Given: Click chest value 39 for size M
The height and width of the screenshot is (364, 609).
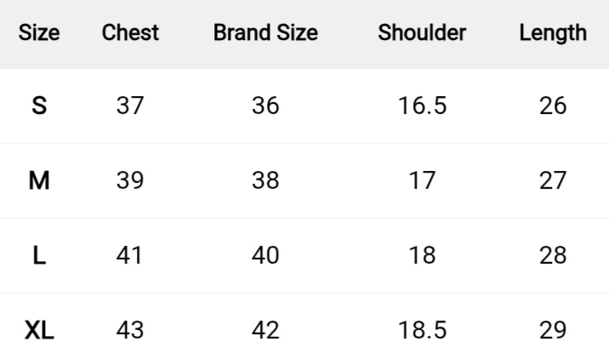Looking at the screenshot, I should 130,181.
